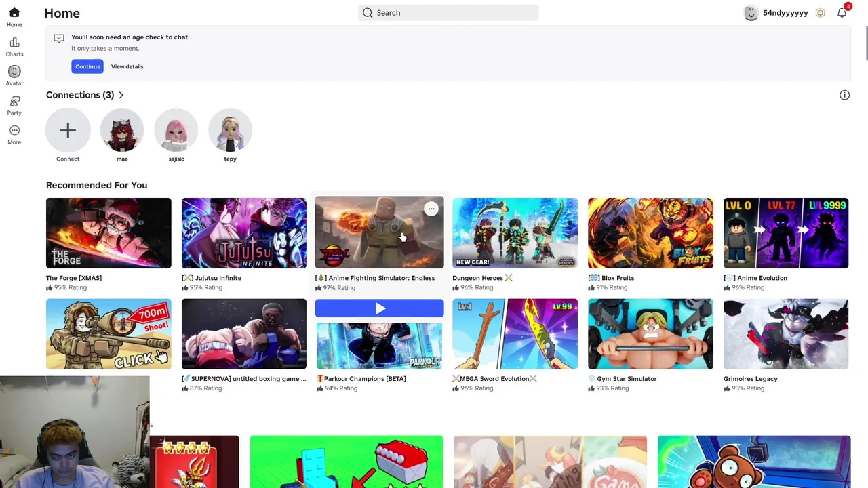Open Jujutsu Infinite game thumbnail

point(244,233)
